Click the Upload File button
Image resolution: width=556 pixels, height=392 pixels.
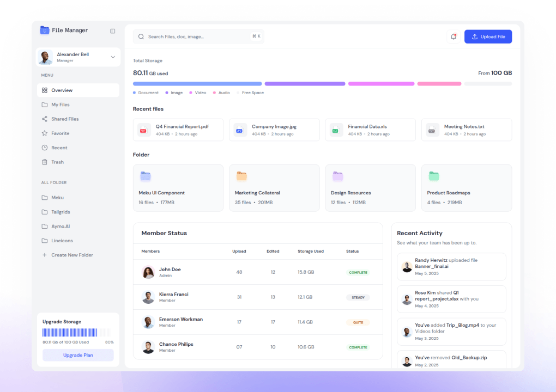click(x=487, y=36)
